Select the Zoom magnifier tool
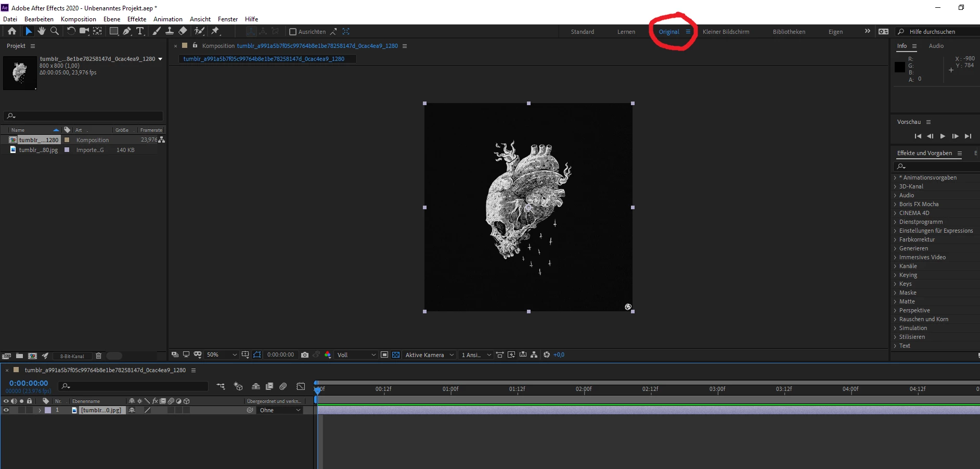The width and height of the screenshot is (980, 469). tap(55, 31)
